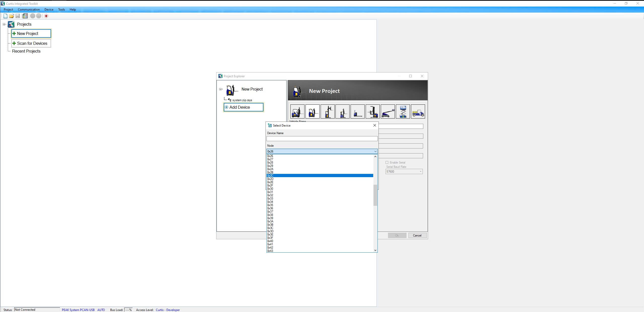Click the new document toolbar icon

pyautogui.click(x=5, y=16)
